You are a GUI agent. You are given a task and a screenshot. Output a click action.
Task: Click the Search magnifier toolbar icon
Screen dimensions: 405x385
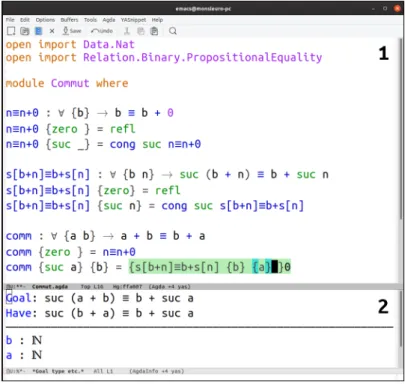tap(173, 31)
